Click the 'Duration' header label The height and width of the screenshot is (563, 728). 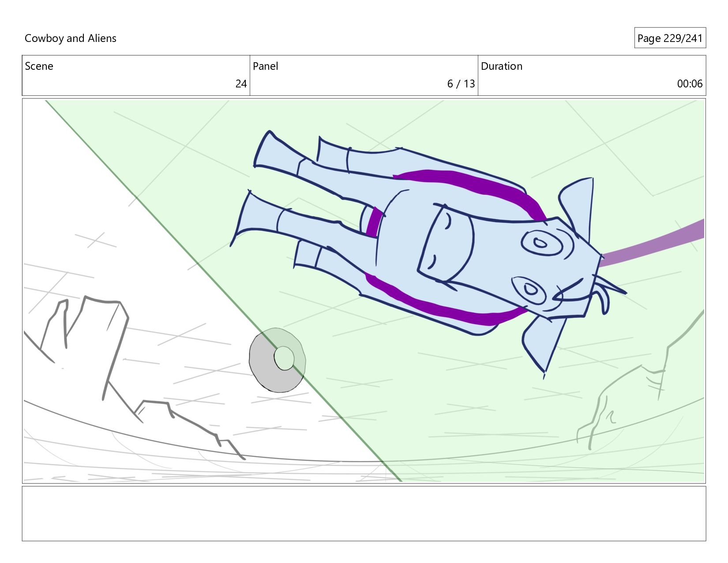pos(502,66)
